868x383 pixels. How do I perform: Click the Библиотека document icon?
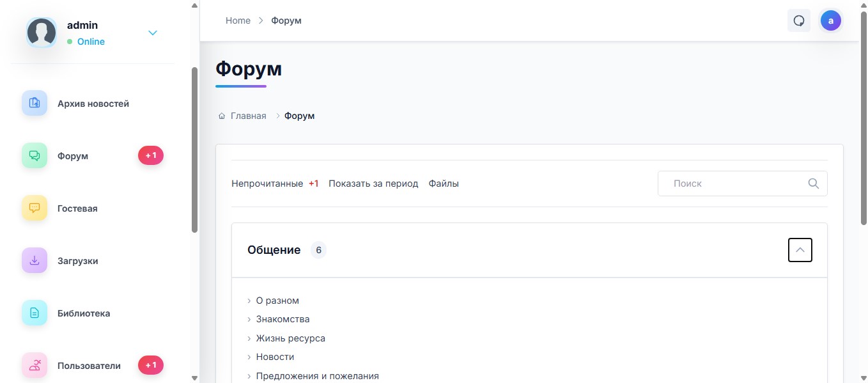35,313
